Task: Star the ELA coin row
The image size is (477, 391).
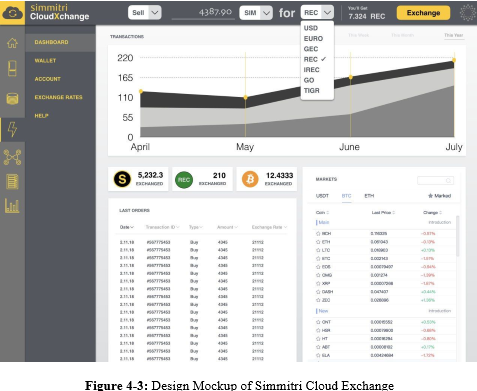Action: click(x=318, y=355)
